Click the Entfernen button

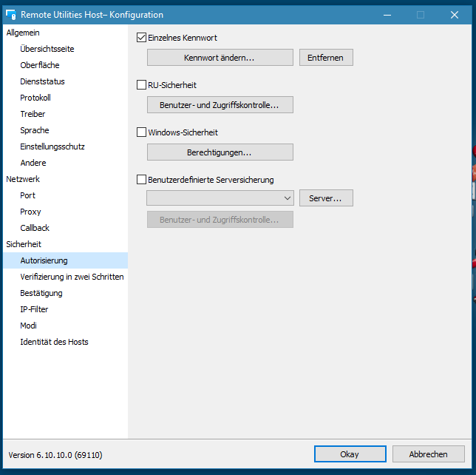pyautogui.click(x=326, y=58)
